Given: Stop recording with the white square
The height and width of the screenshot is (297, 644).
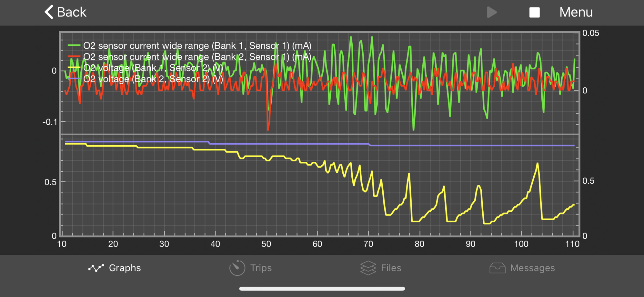Looking at the screenshot, I should (534, 13).
